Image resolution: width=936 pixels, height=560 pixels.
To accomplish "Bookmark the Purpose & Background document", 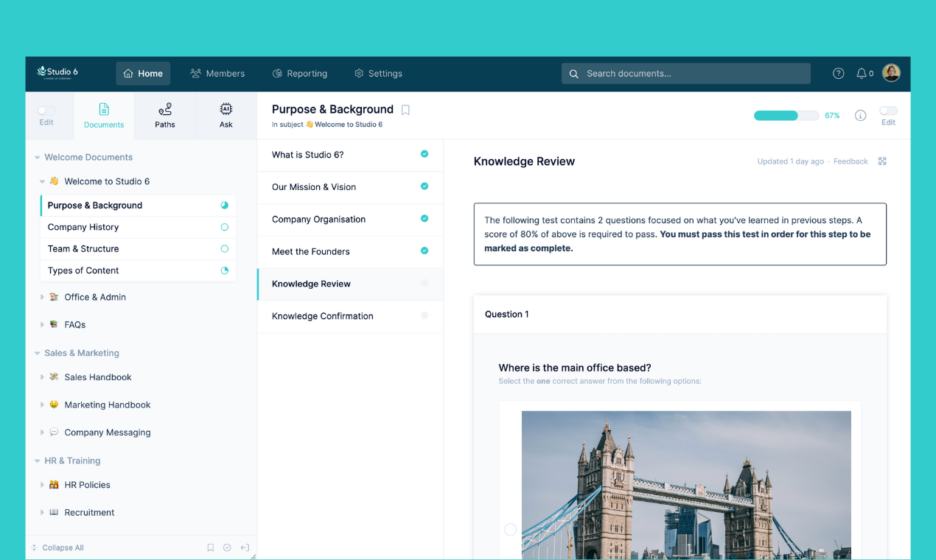I will coord(405,109).
